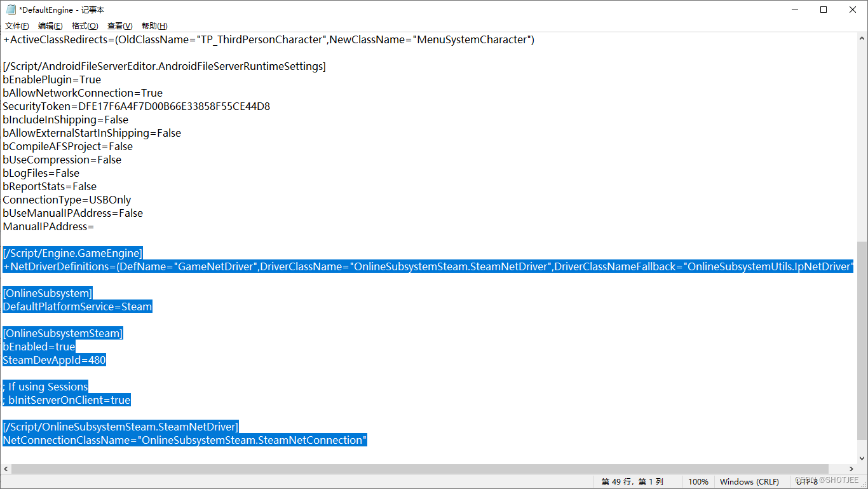Click the ConnectionType=USBOnly line
Viewport: 868px width, 489px height.
67,200
